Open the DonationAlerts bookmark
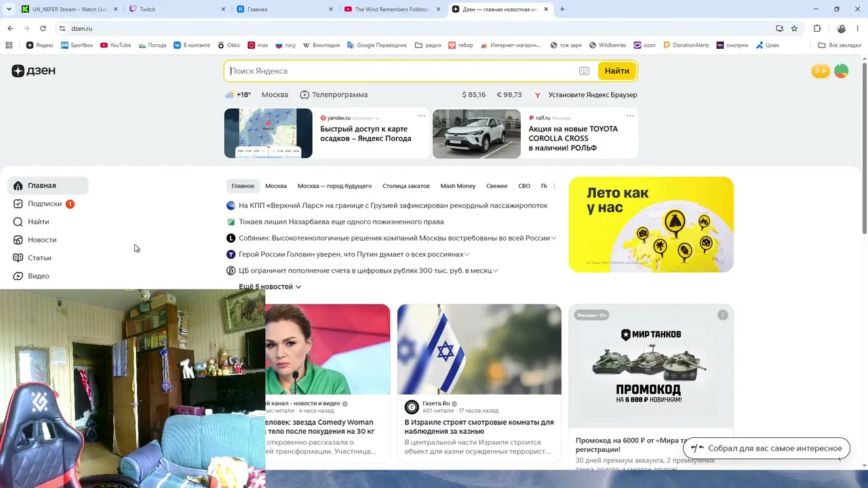 pyautogui.click(x=686, y=45)
